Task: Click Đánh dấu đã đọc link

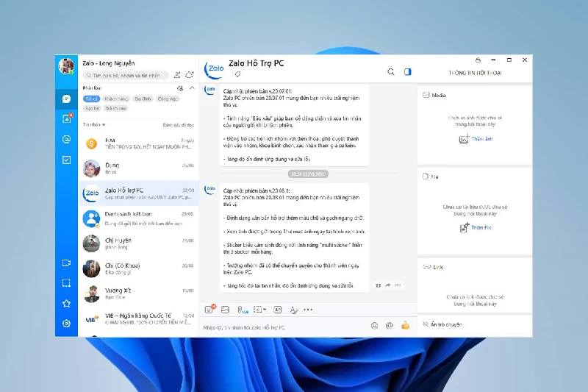Action: pos(178,125)
